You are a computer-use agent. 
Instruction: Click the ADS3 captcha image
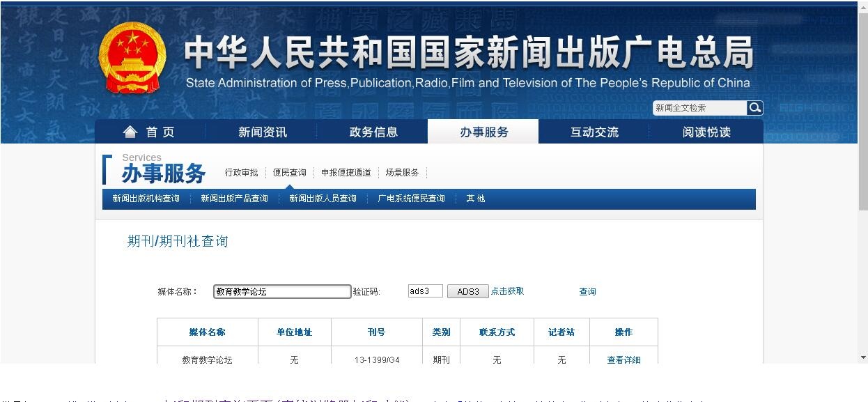click(467, 292)
